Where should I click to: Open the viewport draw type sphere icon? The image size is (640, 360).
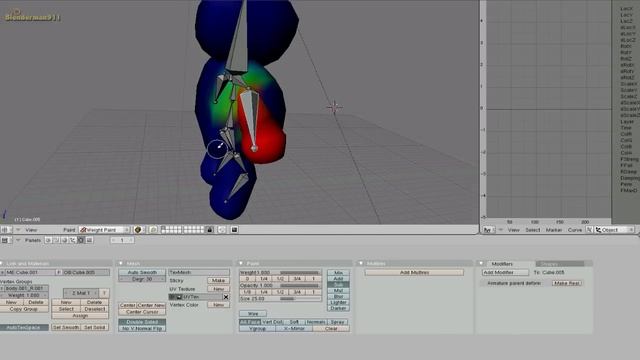point(138,230)
